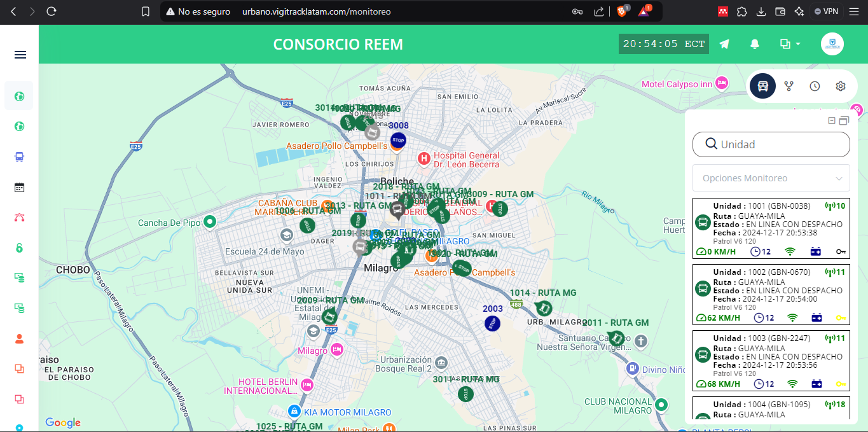Open the orange user icon in sidebar
868x432 pixels.
pyautogui.click(x=19, y=338)
